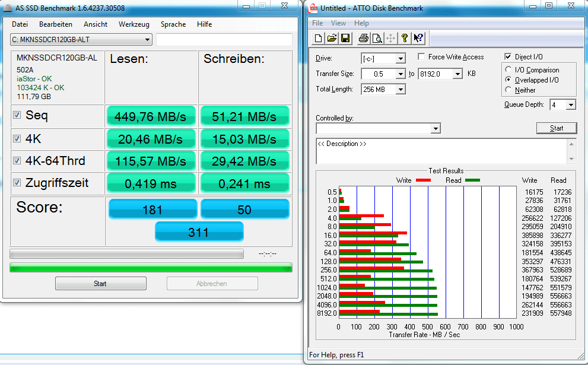Image resolution: width=588 pixels, height=365 pixels.
Task: Click the 8192.0 row read value 557948
Action: point(561,313)
